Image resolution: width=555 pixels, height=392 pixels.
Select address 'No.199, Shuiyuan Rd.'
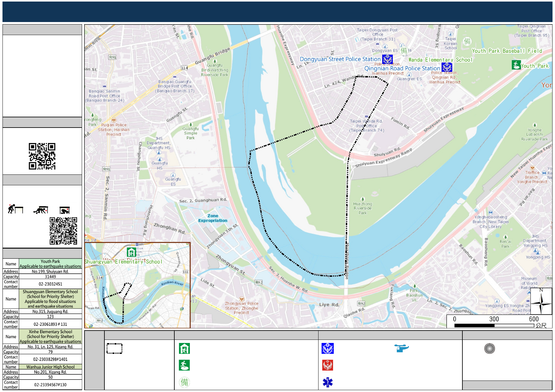coord(50,271)
